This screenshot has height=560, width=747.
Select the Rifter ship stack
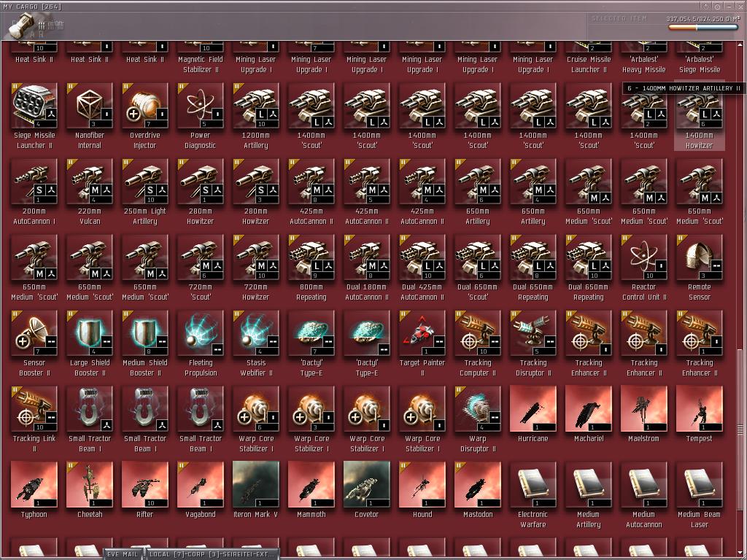click(145, 491)
